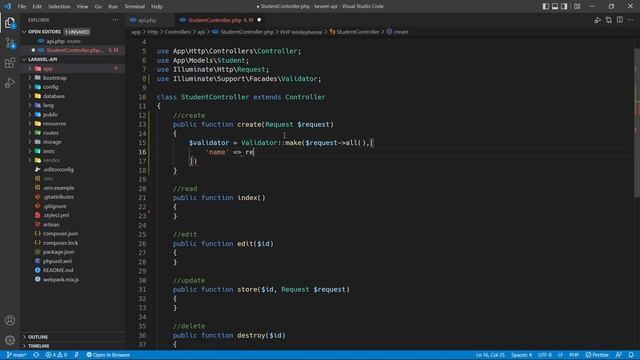Image resolution: width=640 pixels, height=360 pixels.
Task: Open notifications bell in status bar
Action: (x=631, y=355)
